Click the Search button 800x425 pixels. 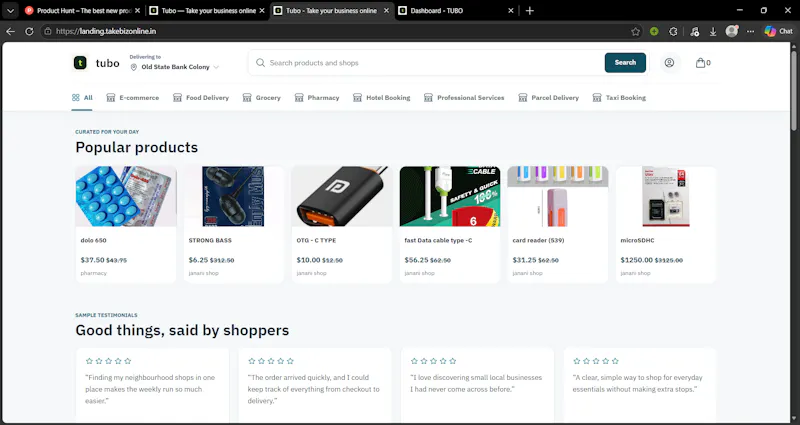coord(625,63)
